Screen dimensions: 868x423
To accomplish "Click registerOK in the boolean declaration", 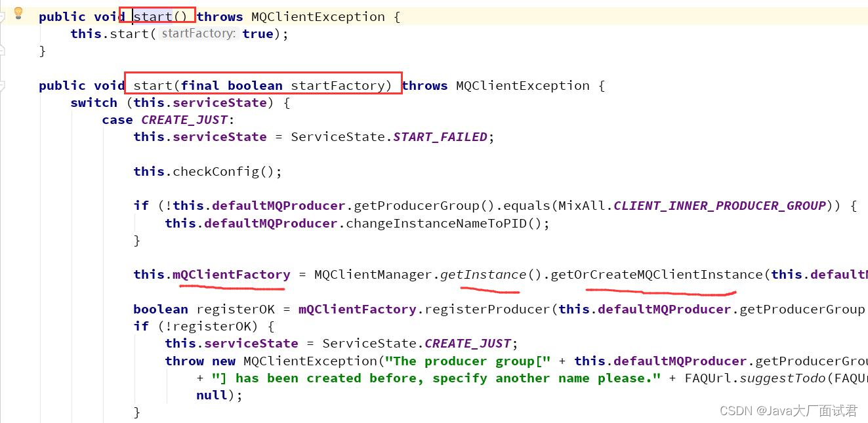I will pyautogui.click(x=236, y=309).
